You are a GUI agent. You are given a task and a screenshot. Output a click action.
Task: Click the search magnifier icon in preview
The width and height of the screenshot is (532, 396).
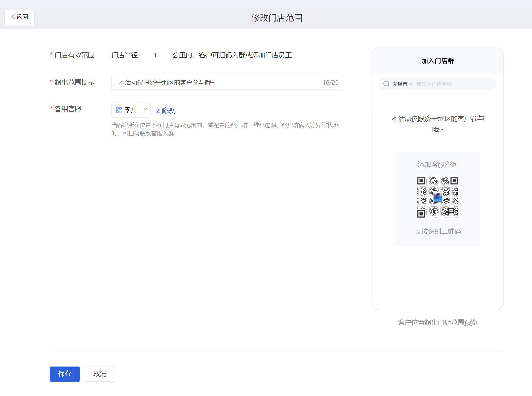[x=386, y=84]
